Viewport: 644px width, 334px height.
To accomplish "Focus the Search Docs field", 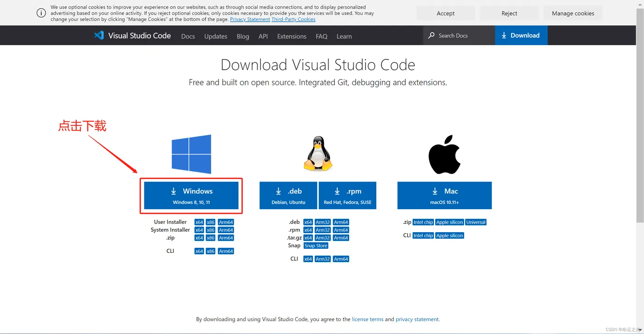I will (x=459, y=35).
